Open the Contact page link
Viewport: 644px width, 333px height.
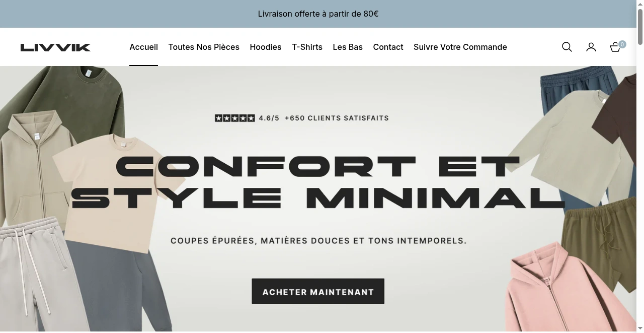(x=388, y=47)
